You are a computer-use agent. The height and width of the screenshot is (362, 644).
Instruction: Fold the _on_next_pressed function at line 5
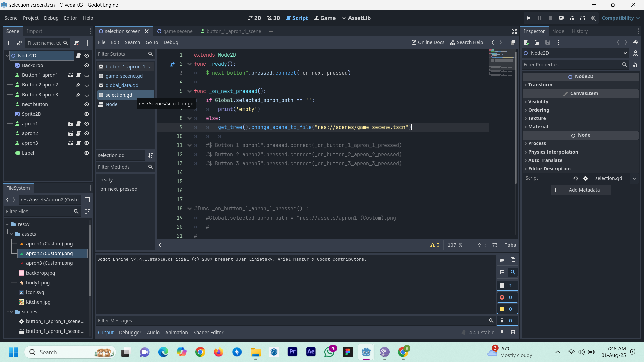[190, 91]
